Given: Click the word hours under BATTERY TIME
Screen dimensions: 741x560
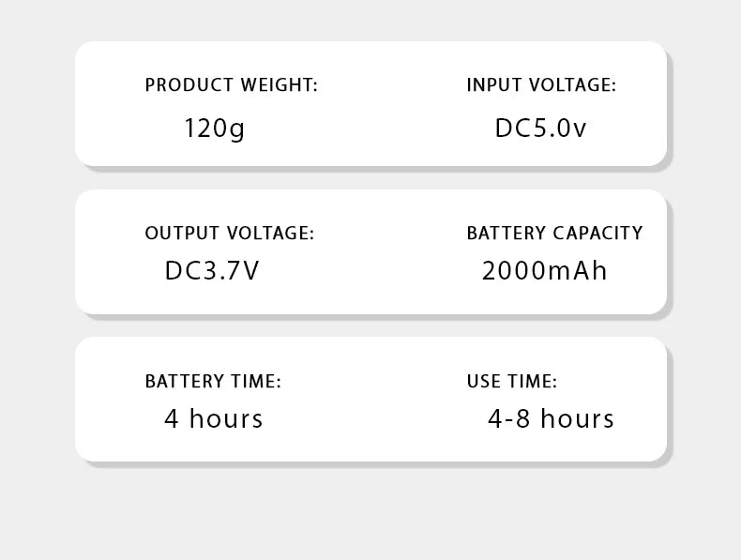Looking at the screenshot, I should [226, 418].
